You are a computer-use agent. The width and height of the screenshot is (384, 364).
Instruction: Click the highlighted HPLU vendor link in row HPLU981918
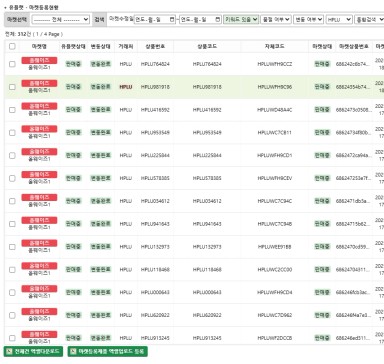click(x=126, y=87)
